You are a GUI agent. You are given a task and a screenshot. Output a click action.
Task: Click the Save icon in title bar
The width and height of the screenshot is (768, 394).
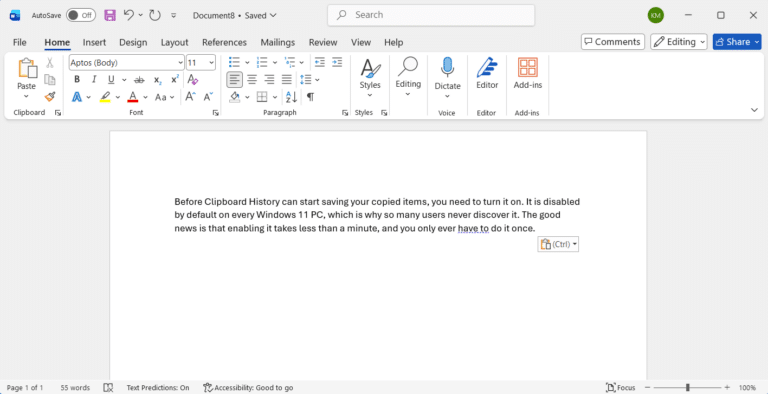click(x=110, y=15)
